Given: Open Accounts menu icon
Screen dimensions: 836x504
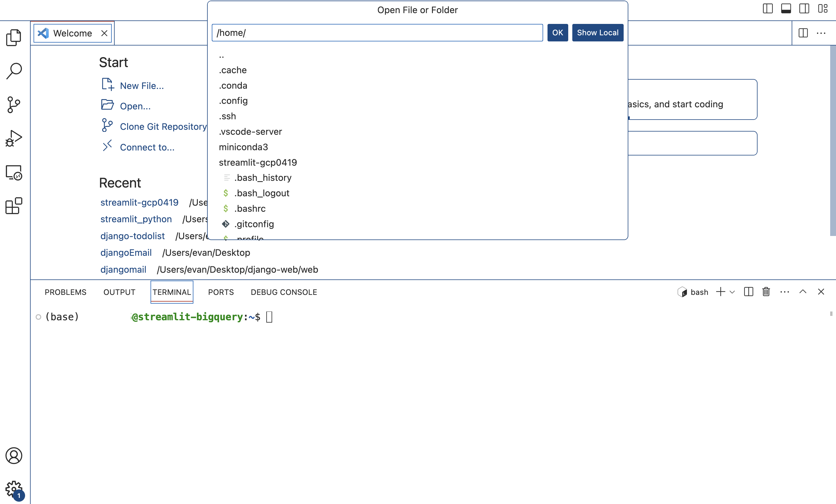Looking at the screenshot, I should click(x=14, y=456).
